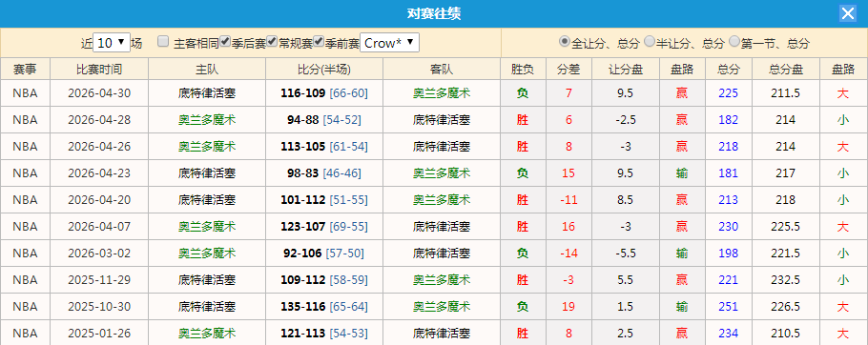Click the 让分盘 column header
This screenshot has width=868, height=345.
tap(626, 70)
